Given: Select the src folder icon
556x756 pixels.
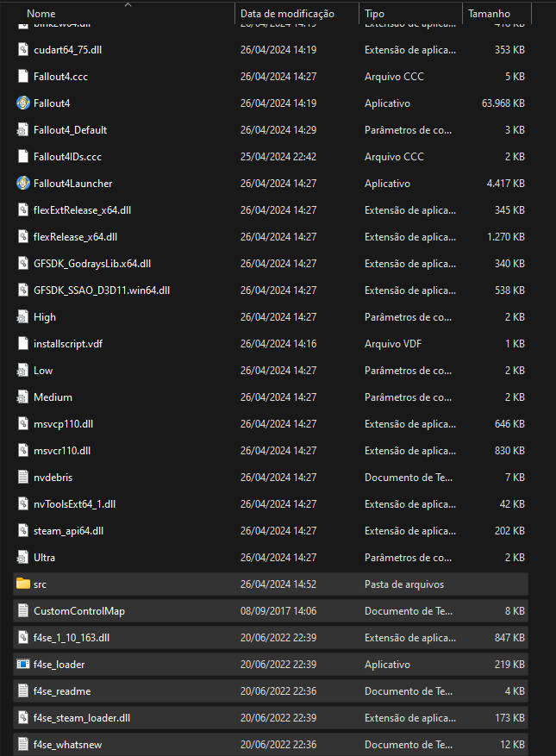Looking at the screenshot, I should (x=23, y=584).
